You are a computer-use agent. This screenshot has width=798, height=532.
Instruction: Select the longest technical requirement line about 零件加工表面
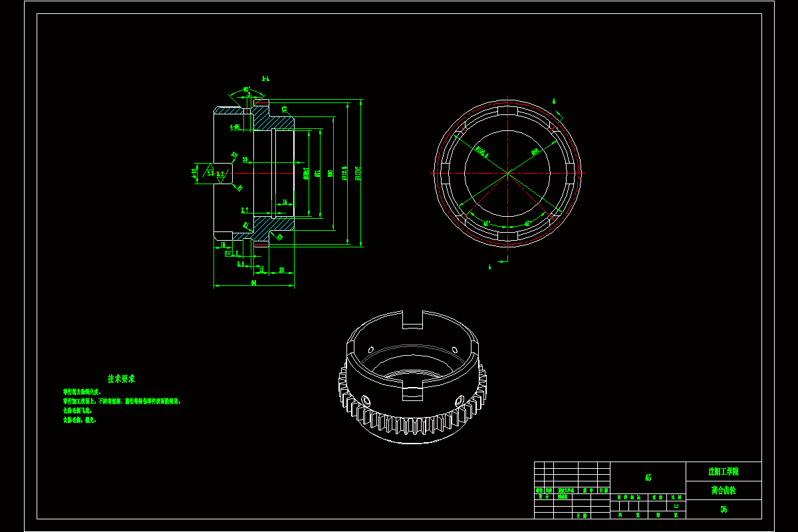(122, 402)
